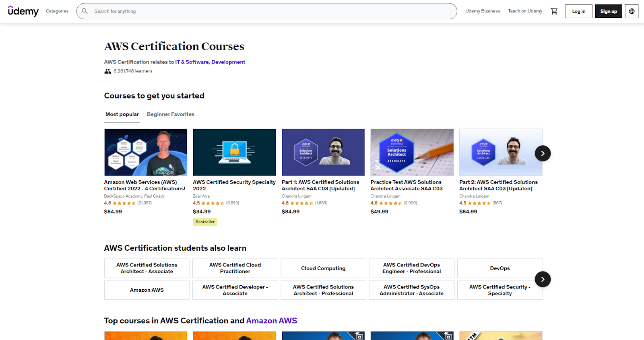Open BackSpace Academy AWS course thumbnail

pyautogui.click(x=146, y=152)
